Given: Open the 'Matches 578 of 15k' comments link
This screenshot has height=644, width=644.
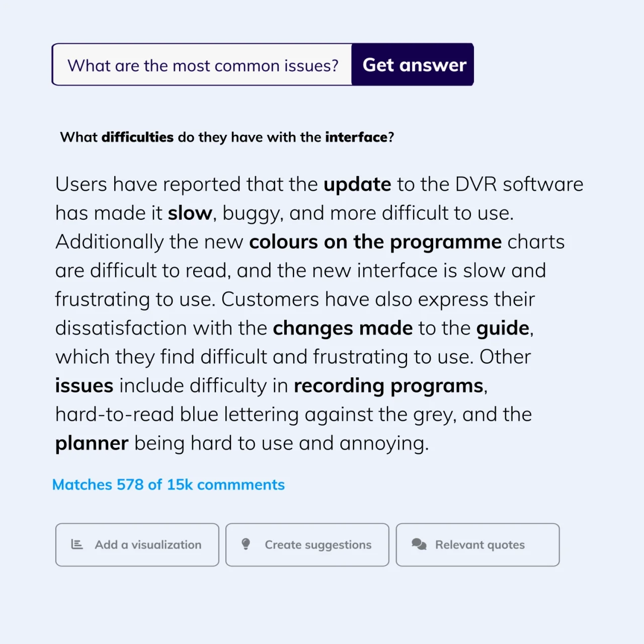Looking at the screenshot, I should tap(169, 485).
